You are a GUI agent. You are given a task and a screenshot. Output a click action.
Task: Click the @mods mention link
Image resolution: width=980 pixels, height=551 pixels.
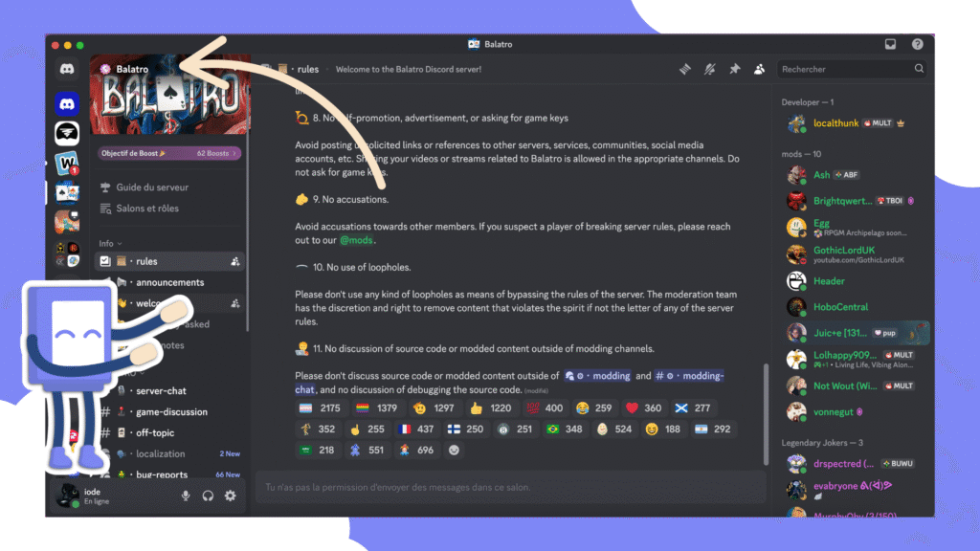click(x=356, y=240)
